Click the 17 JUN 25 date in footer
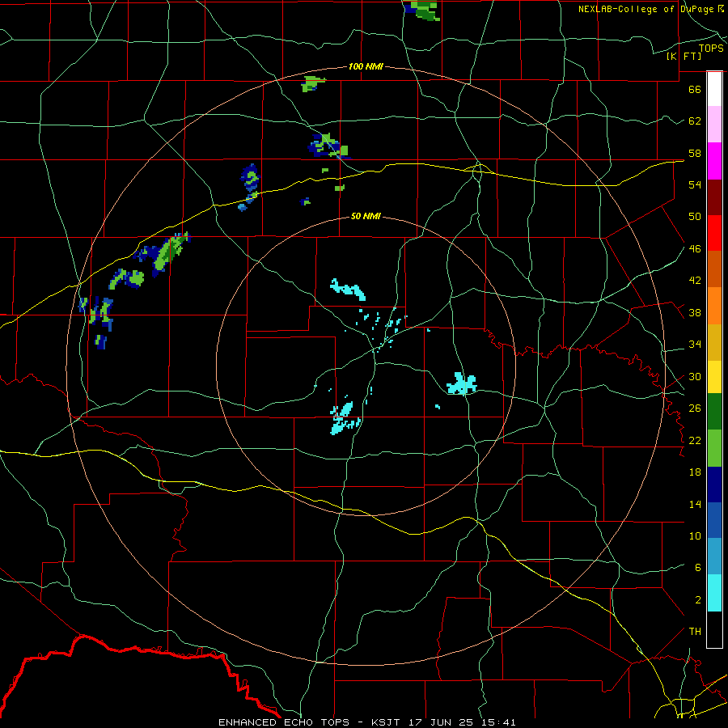Screen dimensions: 728x728 tap(442, 722)
